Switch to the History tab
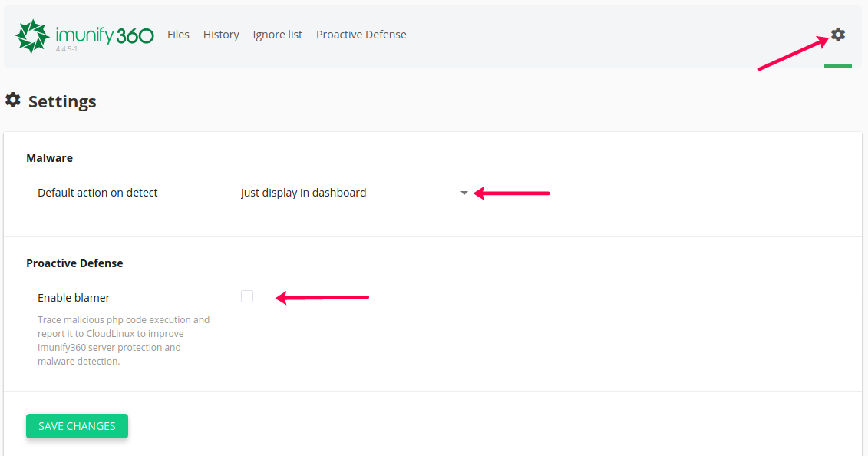Screen dimensions: 868x456 (221, 35)
